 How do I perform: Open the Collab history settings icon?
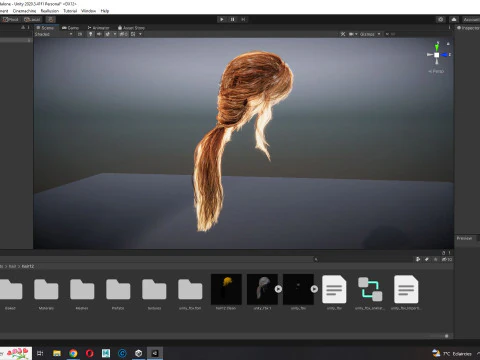pyautogui.click(x=441, y=19)
